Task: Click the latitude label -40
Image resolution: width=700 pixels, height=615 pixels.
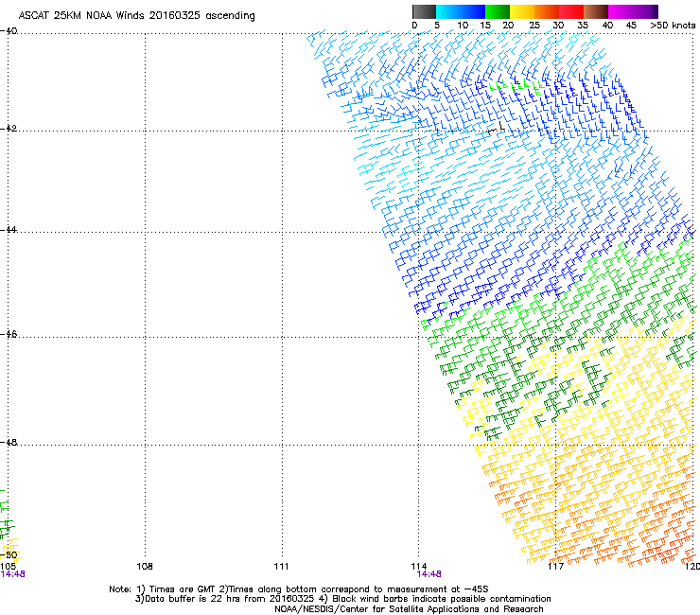Action: [9, 31]
